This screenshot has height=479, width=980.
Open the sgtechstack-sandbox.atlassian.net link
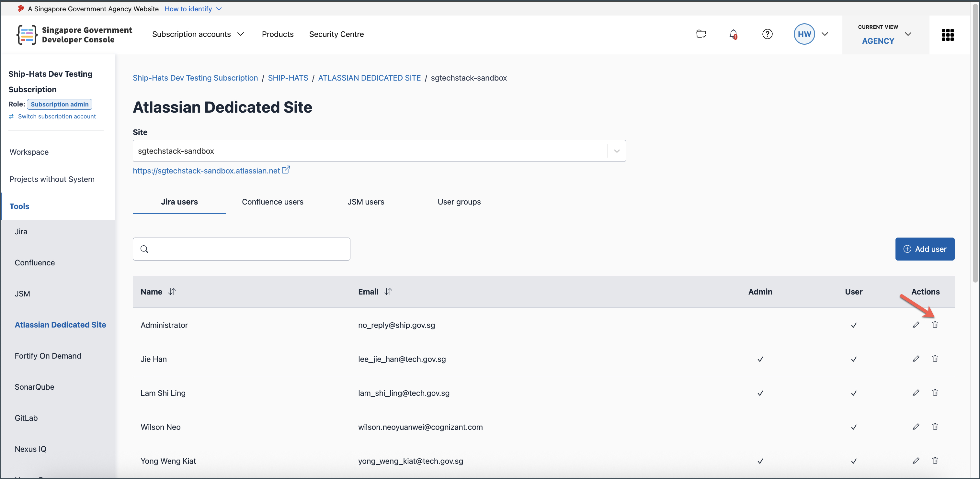pos(211,170)
